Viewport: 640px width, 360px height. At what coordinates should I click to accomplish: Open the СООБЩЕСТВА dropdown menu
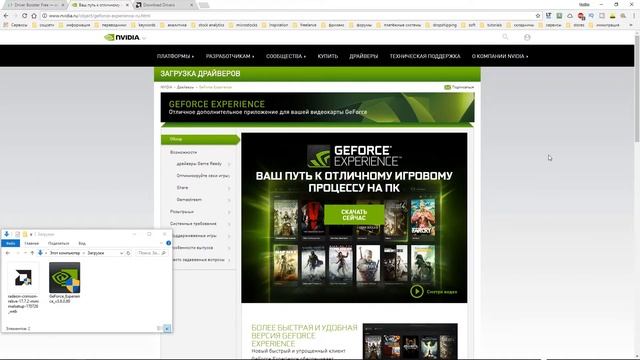[x=286, y=56]
